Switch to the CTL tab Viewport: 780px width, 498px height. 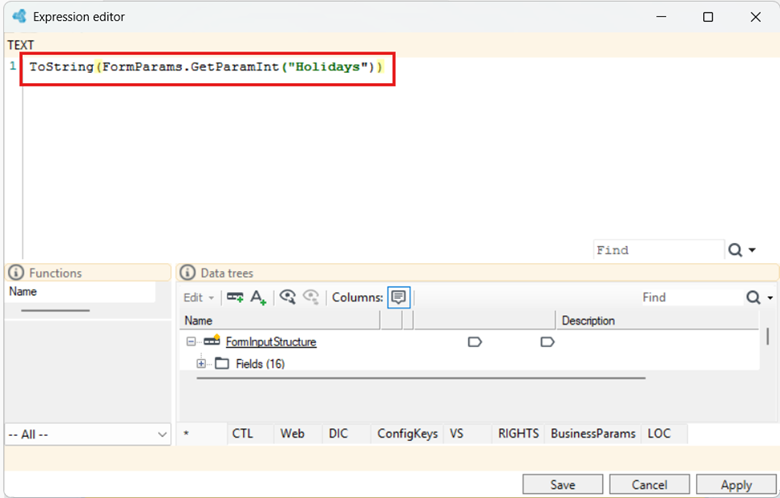[250, 434]
